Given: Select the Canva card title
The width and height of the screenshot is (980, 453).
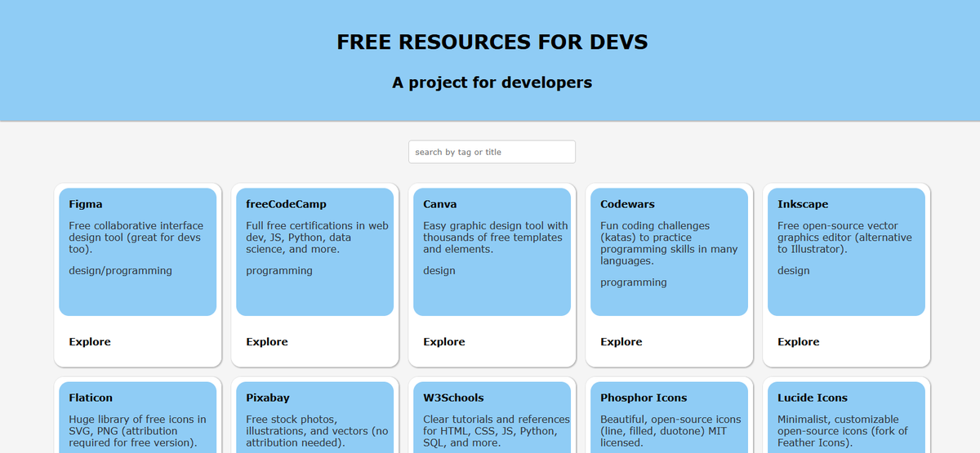Looking at the screenshot, I should click(x=440, y=204).
